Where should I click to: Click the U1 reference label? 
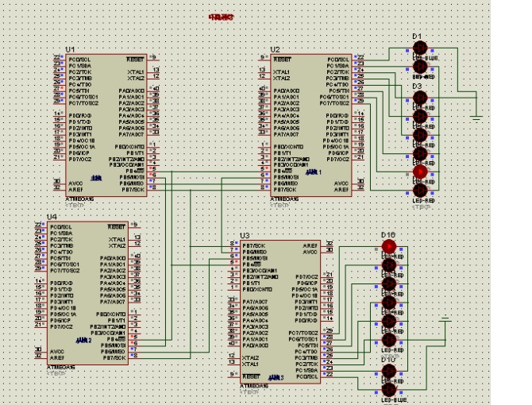[x=69, y=48]
